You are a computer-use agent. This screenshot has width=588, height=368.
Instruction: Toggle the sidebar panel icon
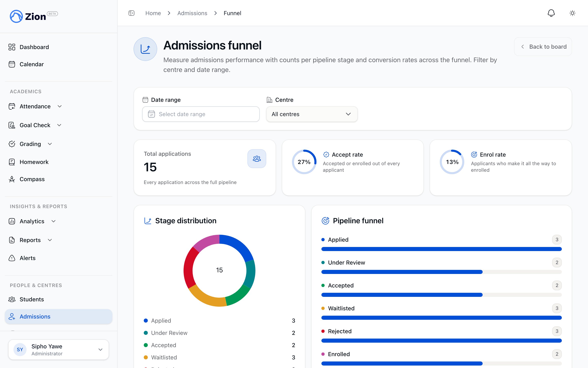[x=131, y=13]
